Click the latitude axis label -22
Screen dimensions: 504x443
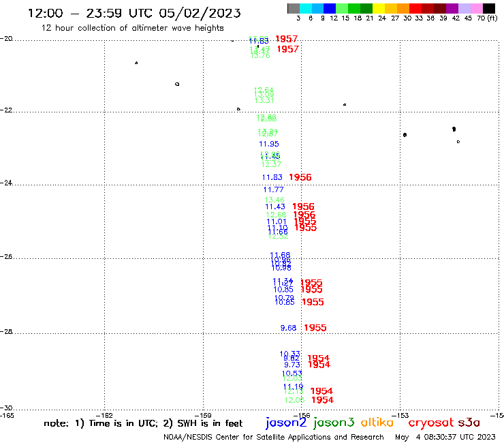click(x=6, y=110)
